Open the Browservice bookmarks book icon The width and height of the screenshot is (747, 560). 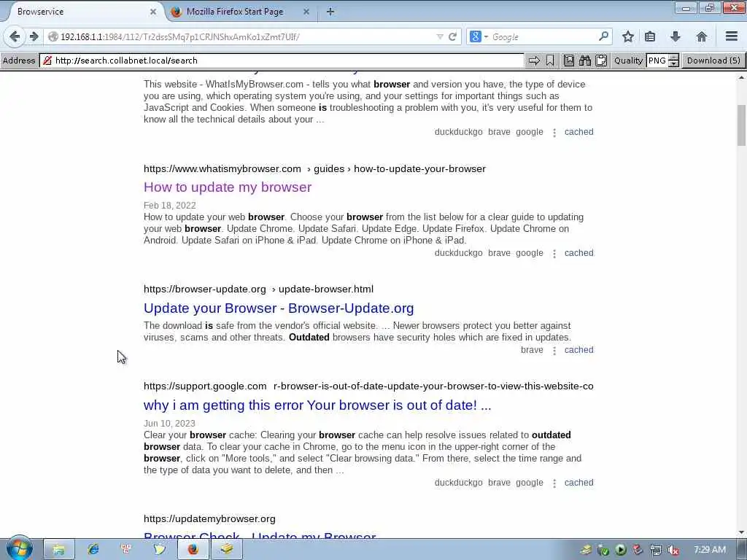[x=568, y=61]
